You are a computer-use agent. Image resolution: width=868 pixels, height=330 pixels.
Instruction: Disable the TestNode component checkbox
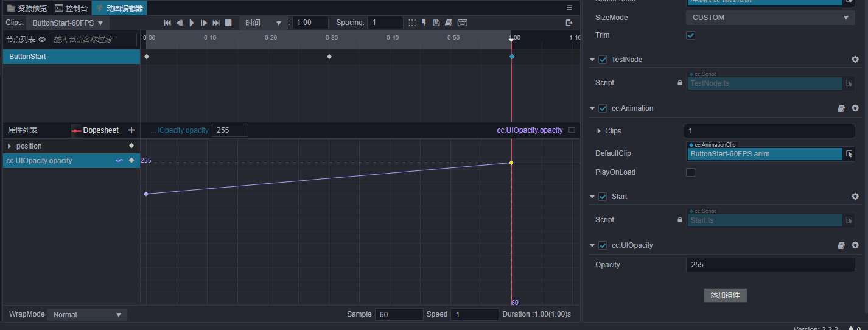603,60
